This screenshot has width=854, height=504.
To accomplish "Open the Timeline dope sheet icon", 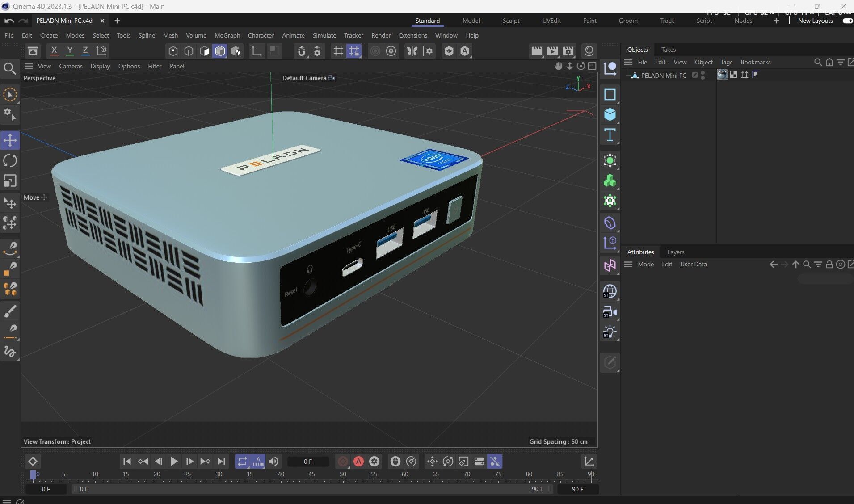I will (589, 462).
